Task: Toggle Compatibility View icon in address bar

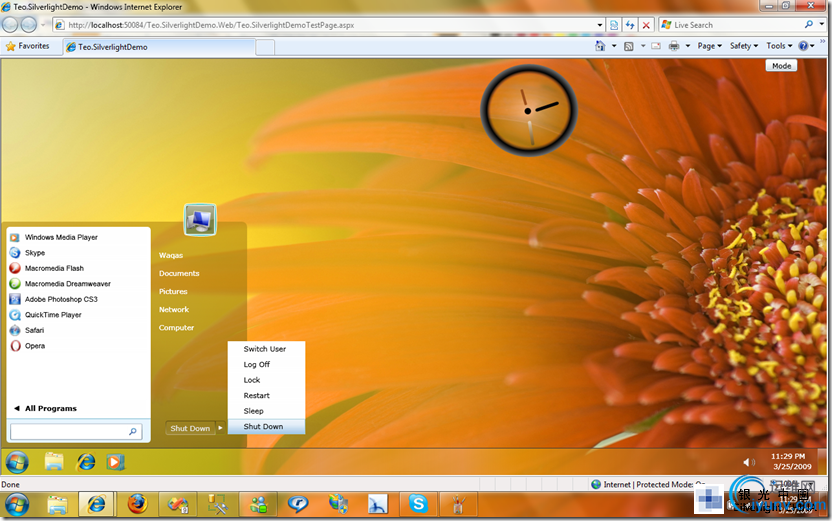Action: (x=614, y=25)
